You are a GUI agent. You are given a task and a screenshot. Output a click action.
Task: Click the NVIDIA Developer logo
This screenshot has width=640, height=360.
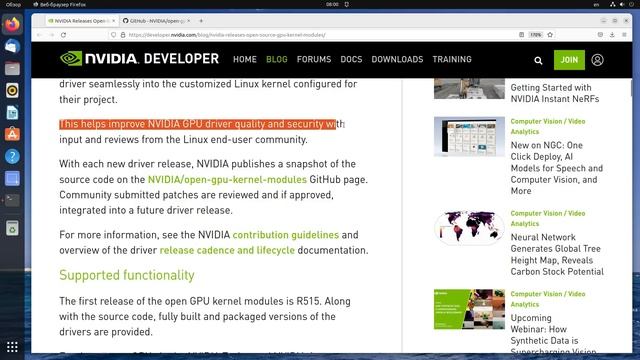pos(139,59)
